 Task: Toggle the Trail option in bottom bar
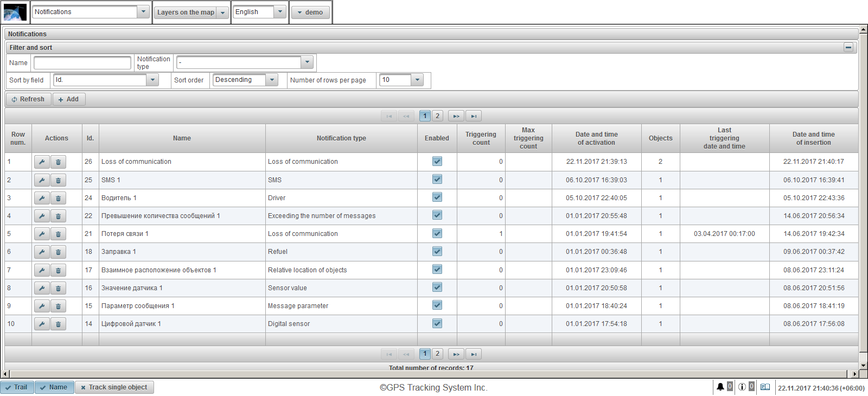(x=17, y=387)
